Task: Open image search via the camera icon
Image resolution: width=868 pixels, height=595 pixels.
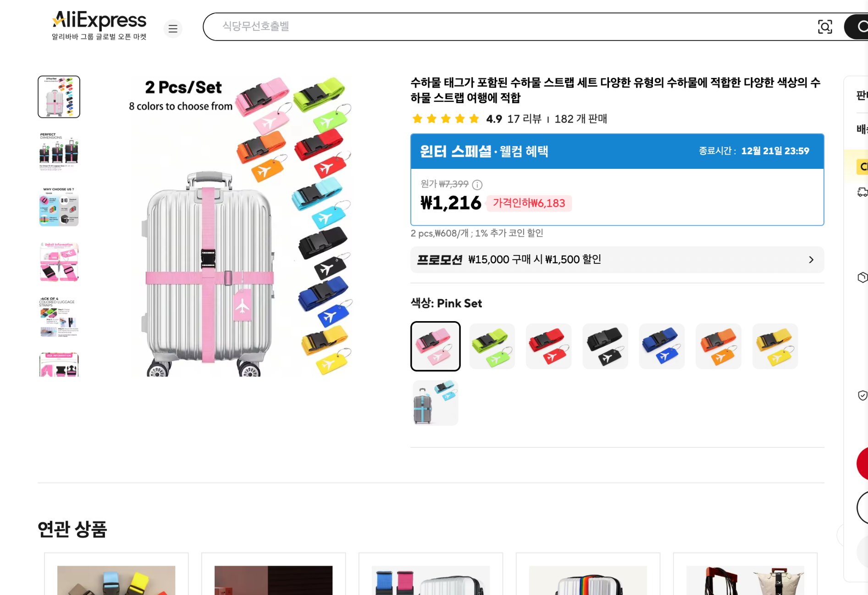Action: point(825,27)
